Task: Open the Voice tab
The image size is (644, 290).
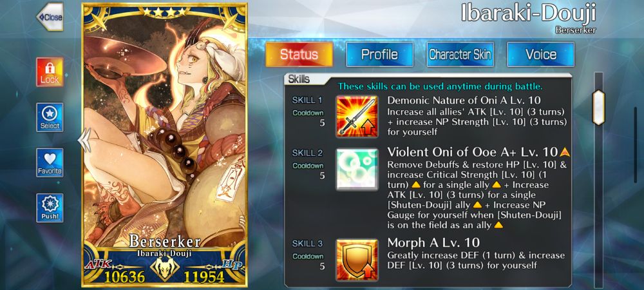Action: click(x=540, y=54)
